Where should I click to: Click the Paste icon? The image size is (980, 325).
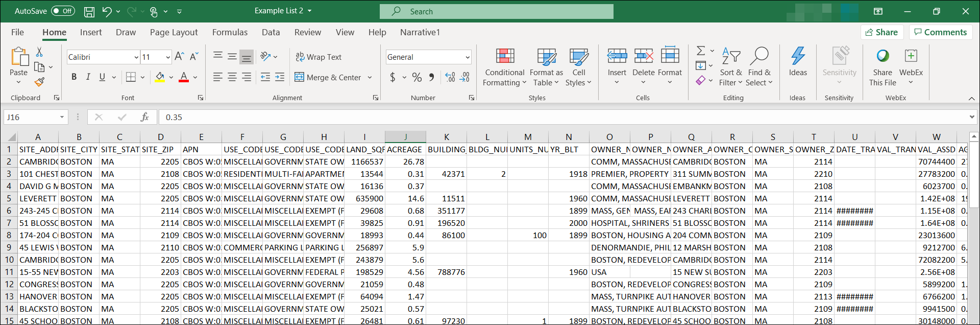19,57
